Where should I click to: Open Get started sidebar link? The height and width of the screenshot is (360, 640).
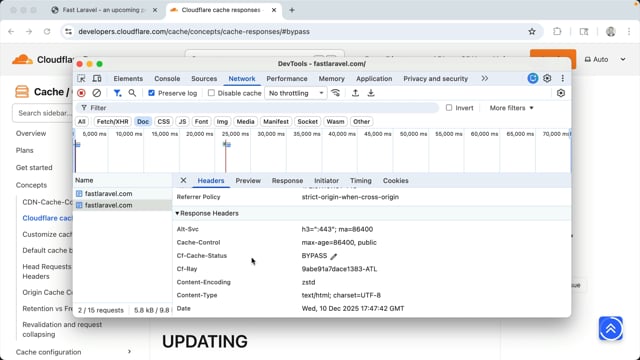(x=34, y=167)
